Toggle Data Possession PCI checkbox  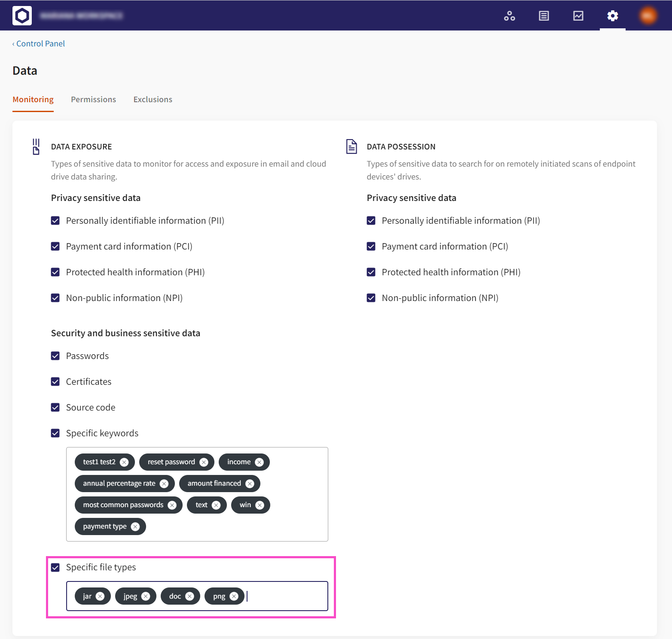pyautogui.click(x=371, y=246)
